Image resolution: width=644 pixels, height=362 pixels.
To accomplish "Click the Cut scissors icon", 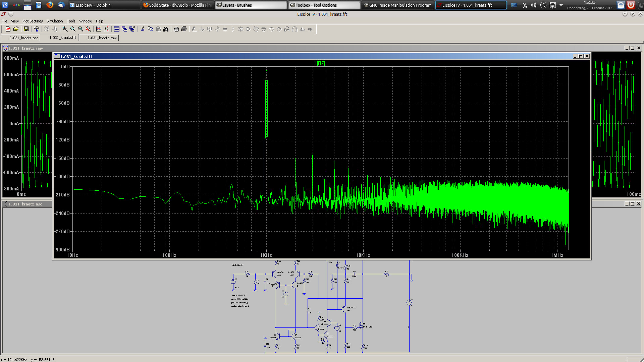I will coord(143,29).
